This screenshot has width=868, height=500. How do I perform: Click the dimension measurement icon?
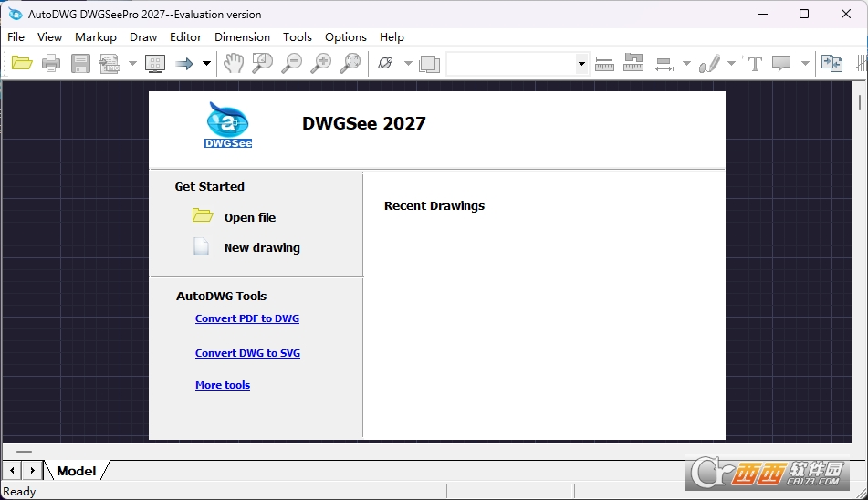664,64
